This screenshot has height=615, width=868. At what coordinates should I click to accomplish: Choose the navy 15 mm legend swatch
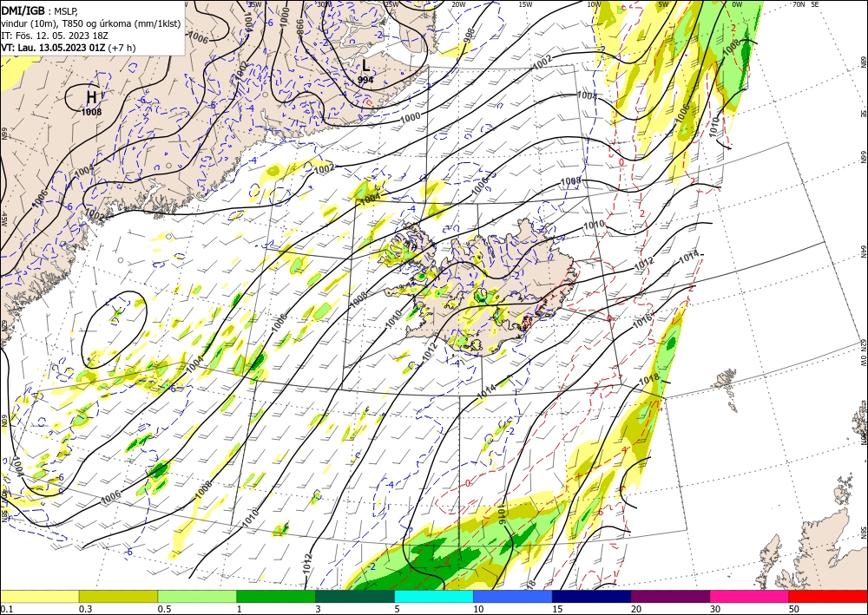591,596
